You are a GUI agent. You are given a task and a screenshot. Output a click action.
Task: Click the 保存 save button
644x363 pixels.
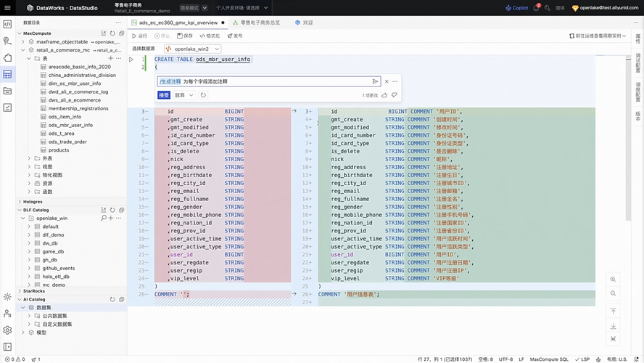pos(185,36)
